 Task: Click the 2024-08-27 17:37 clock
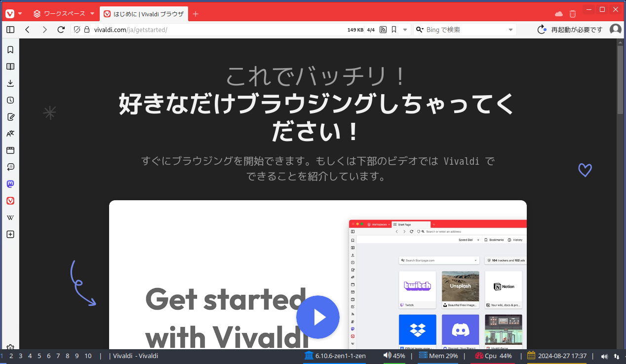click(x=557, y=356)
